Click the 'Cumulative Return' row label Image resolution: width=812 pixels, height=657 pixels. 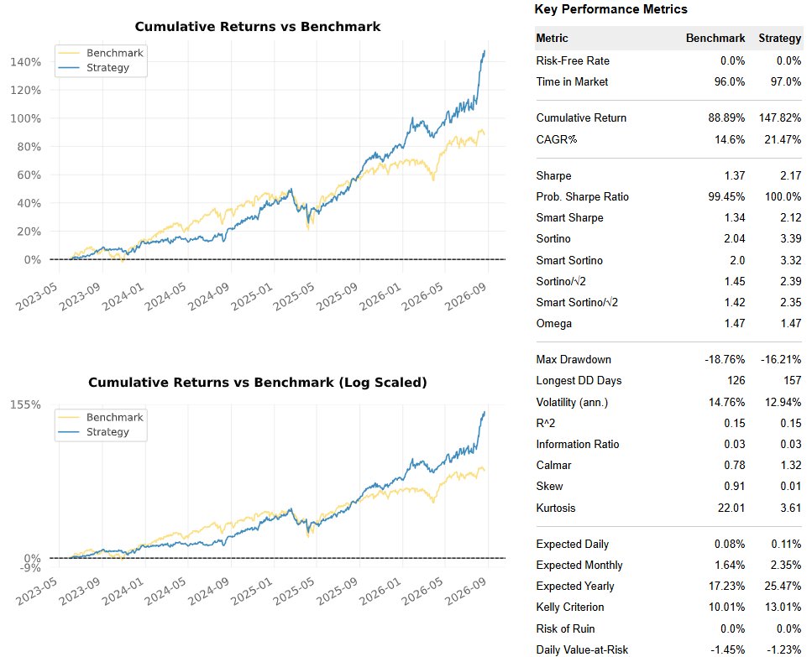[x=581, y=118]
